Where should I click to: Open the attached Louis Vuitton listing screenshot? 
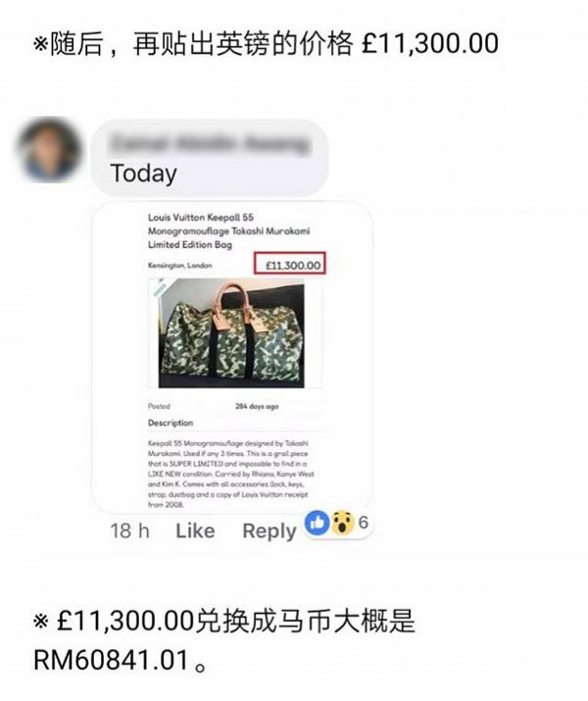232,358
